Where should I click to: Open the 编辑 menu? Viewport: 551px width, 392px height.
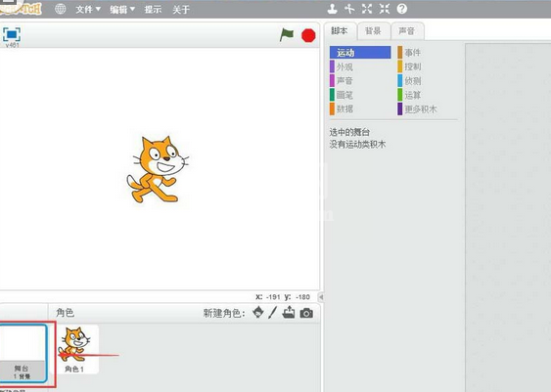tap(122, 10)
